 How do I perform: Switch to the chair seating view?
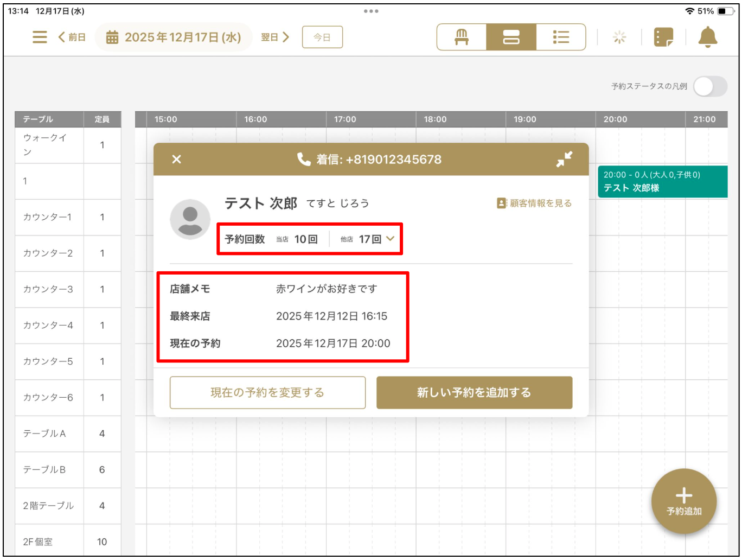pyautogui.click(x=460, y=37)
